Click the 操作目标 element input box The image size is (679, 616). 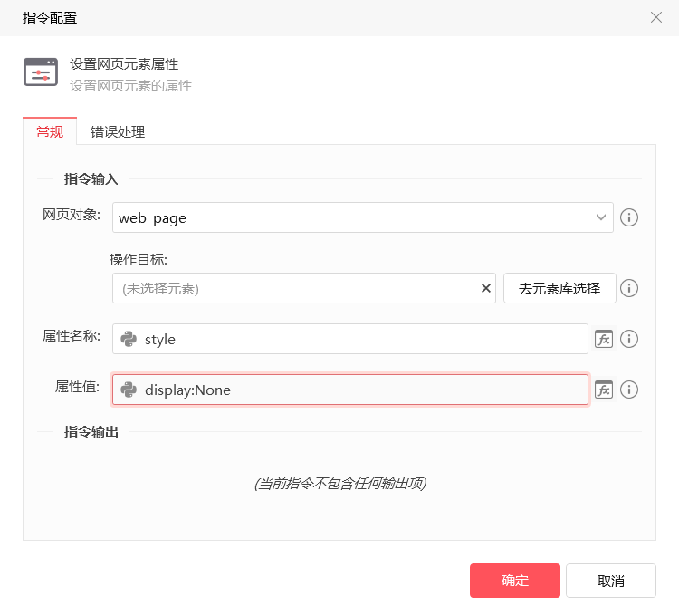(294, 288)
